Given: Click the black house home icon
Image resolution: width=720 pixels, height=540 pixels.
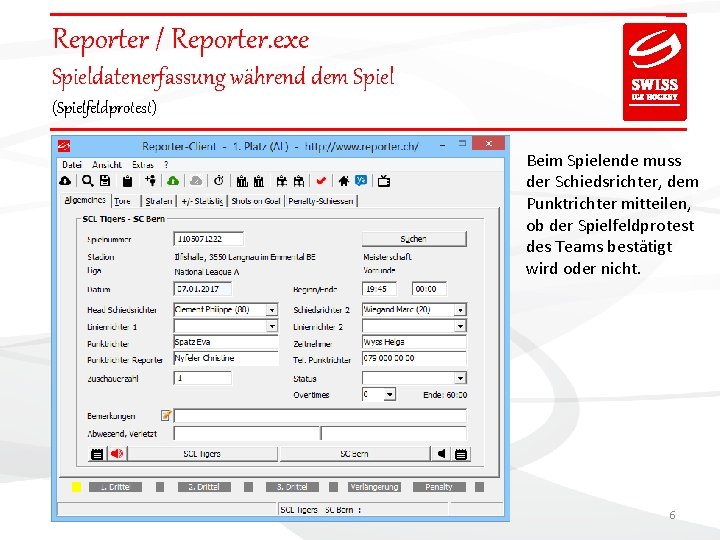Looking at the screenshot, I should click(343, 181).
